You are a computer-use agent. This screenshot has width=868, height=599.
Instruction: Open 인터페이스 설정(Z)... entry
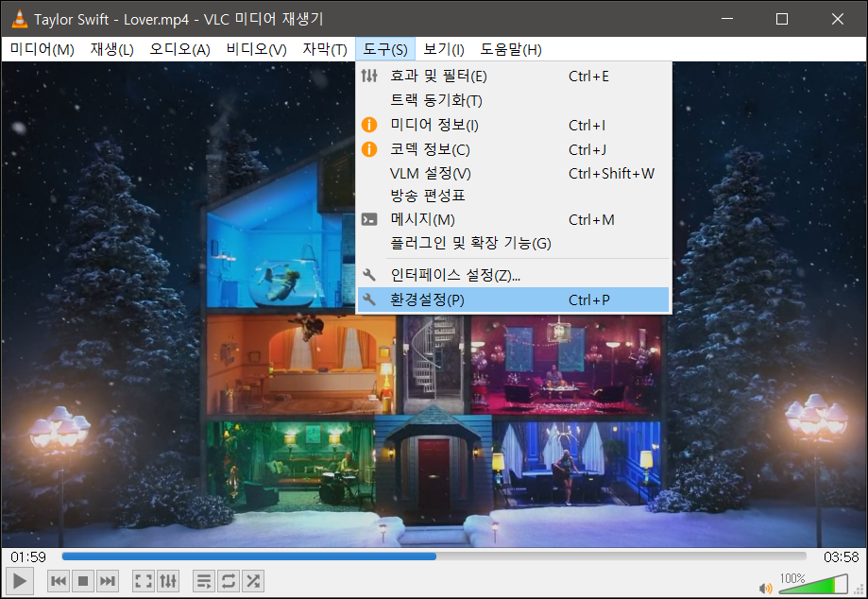[x=513, y=275]
